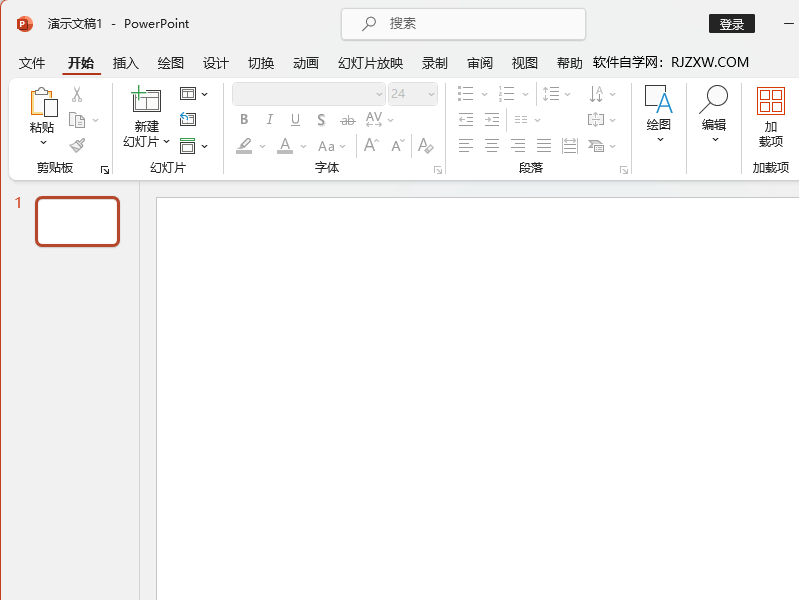The height and width of the screenshot is (600, 799).
Task: Clear all formatting with eraser A
Action: (x=425, y=146)
